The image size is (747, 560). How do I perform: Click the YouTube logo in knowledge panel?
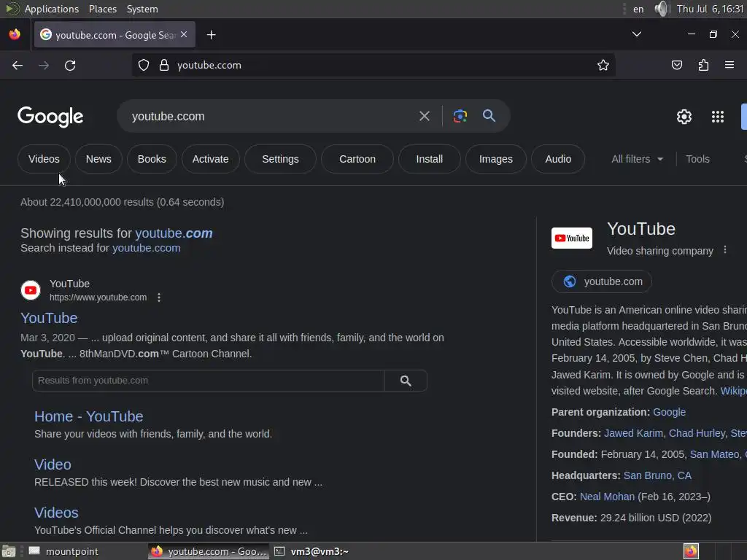[572, 238]
